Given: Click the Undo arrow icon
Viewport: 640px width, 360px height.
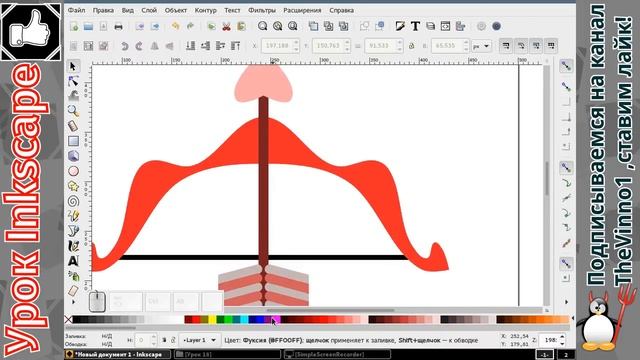Looking at the screenshot, I should (175, 27).
